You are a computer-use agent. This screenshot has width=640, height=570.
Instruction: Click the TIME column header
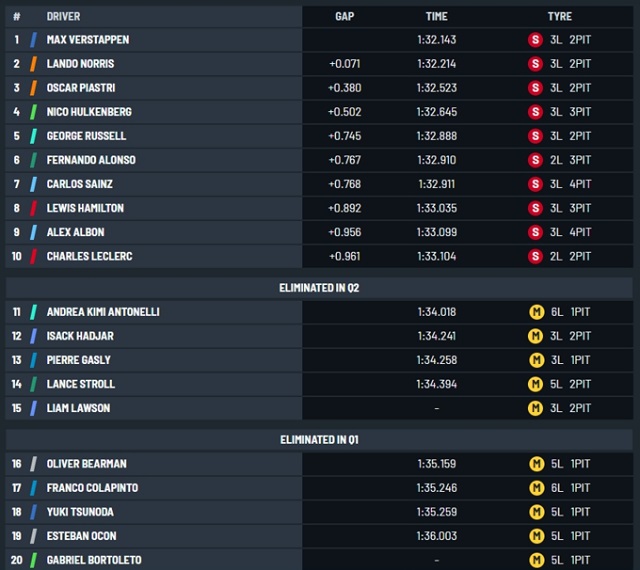[x=436, y=16]
